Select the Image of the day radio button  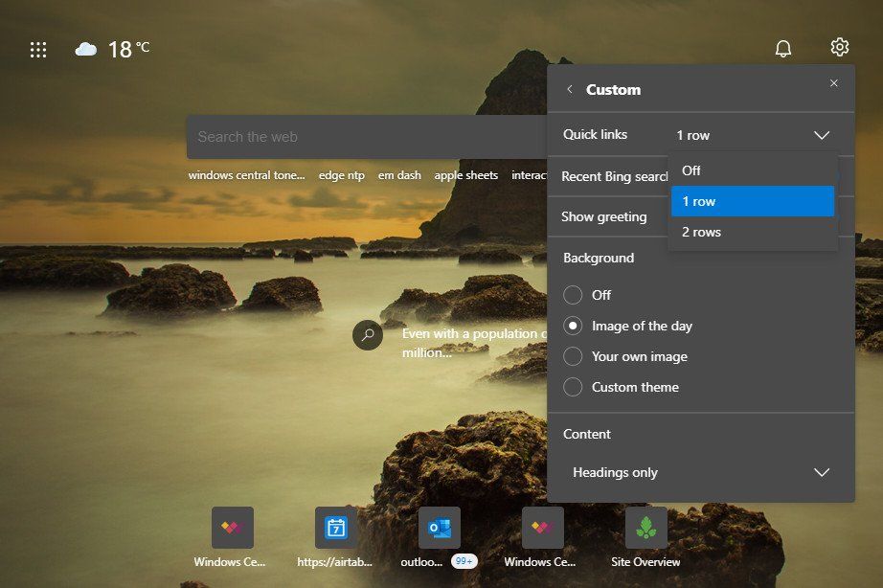(573, 326)
